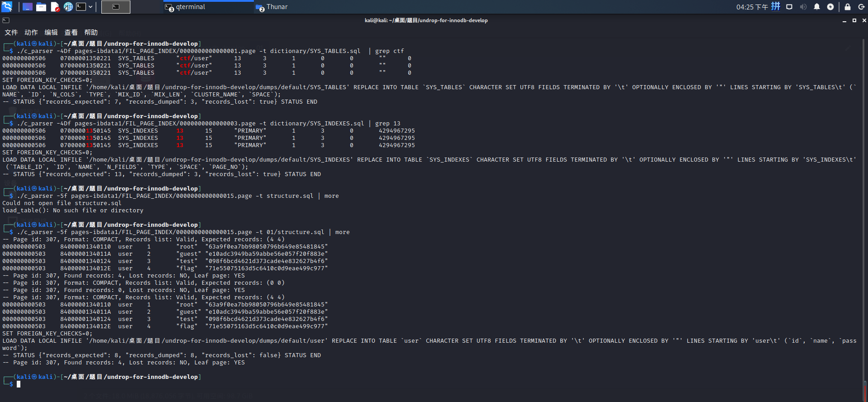868x402 pixels.
Task: Launch the text editor panel launcher
Action: click(55, 7)
